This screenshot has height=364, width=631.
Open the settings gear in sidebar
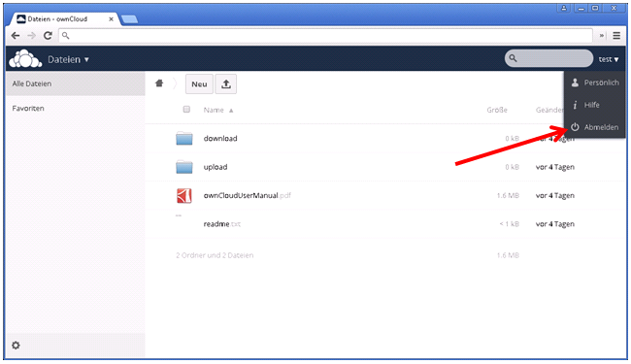pos(16,346)
